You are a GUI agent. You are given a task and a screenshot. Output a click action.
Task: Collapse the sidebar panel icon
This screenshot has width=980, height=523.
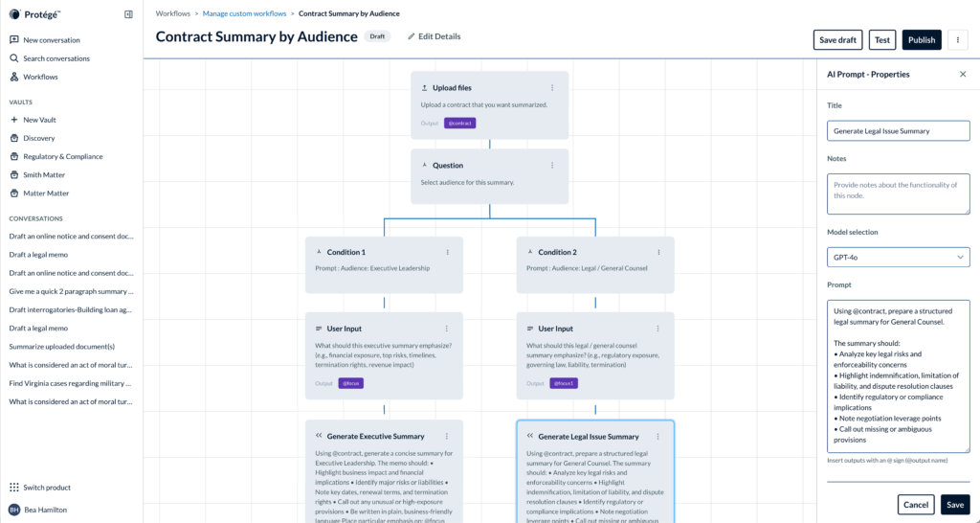(x=128, y=14)
